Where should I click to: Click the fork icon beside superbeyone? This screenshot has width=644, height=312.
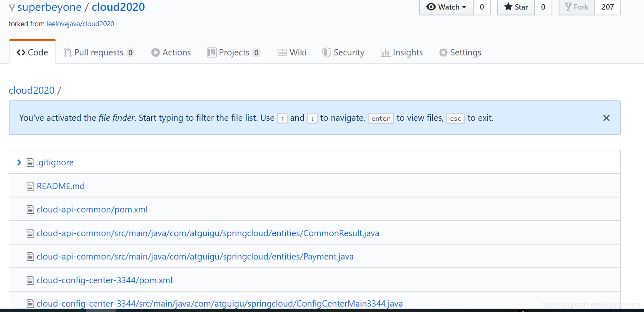(x=12, y=7)
